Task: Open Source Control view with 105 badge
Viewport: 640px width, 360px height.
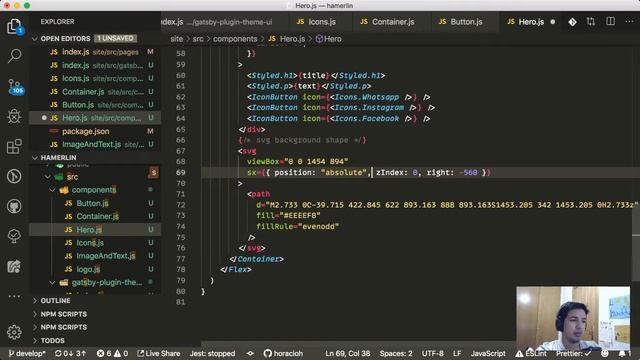Action: tap(15, 87)
